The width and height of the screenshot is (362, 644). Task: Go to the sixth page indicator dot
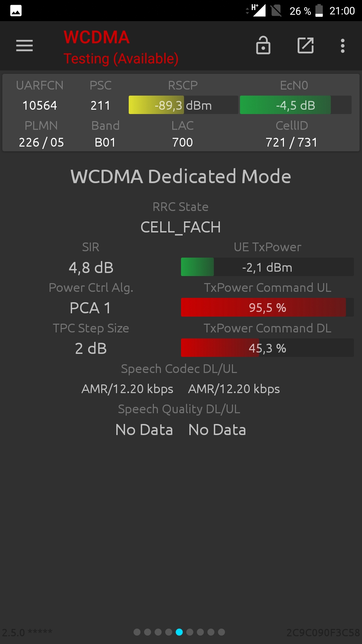(x=190, y=632)
